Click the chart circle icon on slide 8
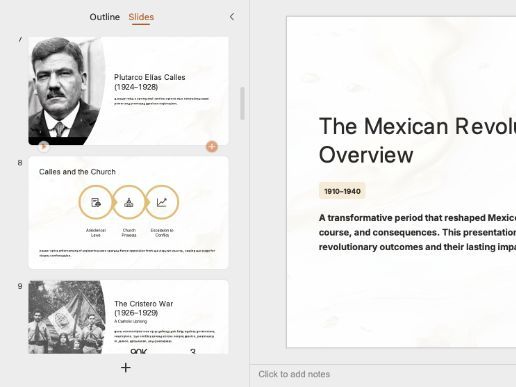 [162, 202]
